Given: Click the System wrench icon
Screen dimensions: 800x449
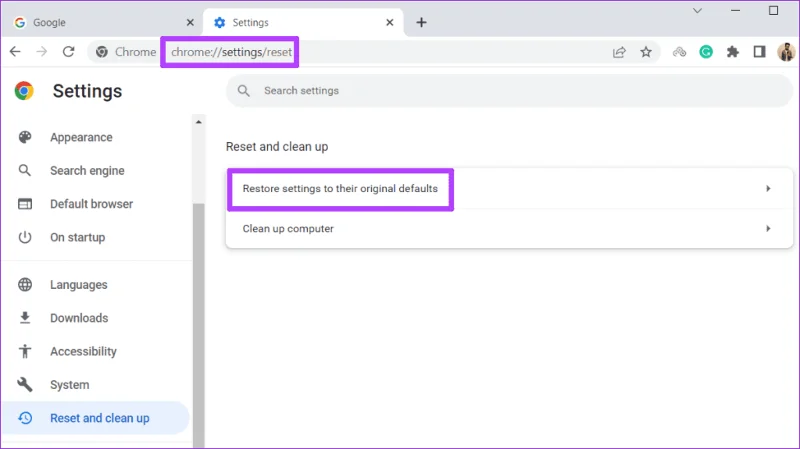Looking at the screenshot, I should 24,384.
